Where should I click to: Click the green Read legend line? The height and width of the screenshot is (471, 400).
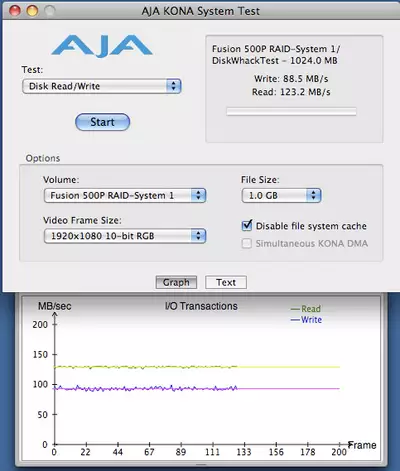295,309
